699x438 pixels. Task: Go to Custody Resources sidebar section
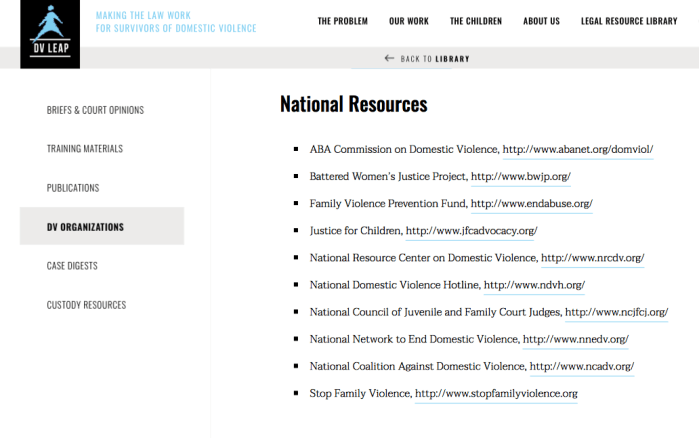86,305
